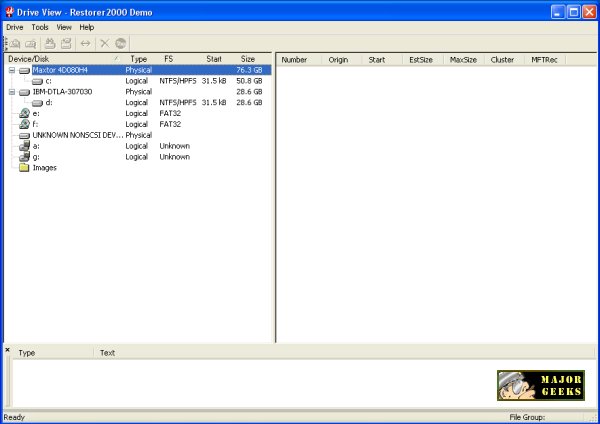Click the Origin column header
Viewport: 600px width, 424px height.
click(341, 60)
